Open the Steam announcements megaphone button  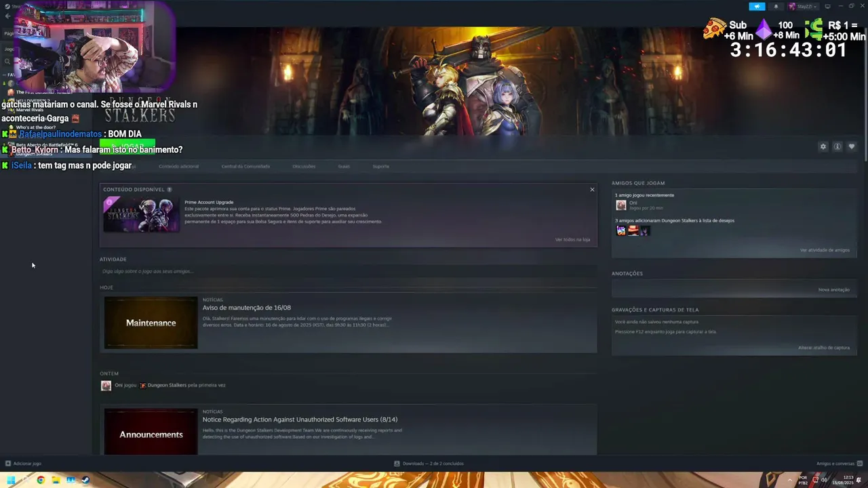point(757,6)
